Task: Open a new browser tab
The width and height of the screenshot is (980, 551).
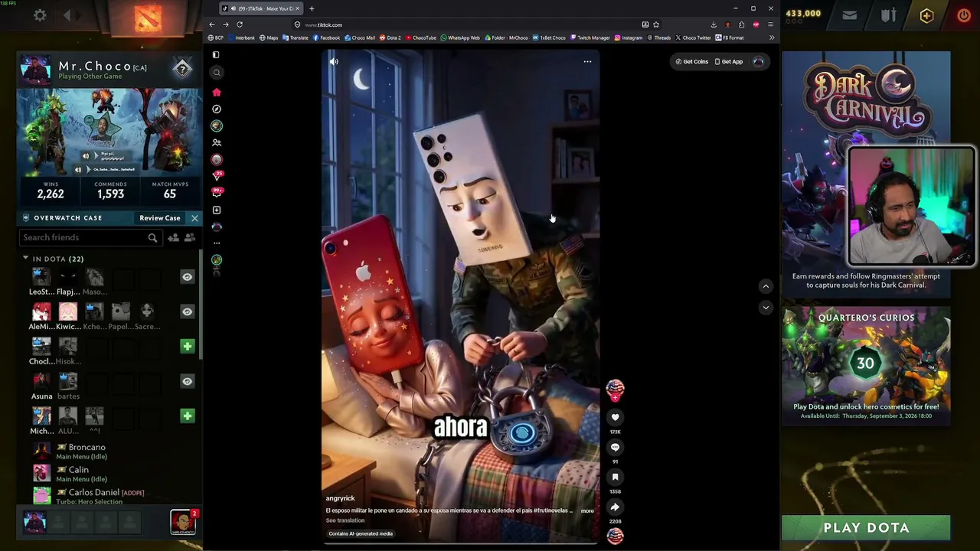Action: (x=312, y=8)
